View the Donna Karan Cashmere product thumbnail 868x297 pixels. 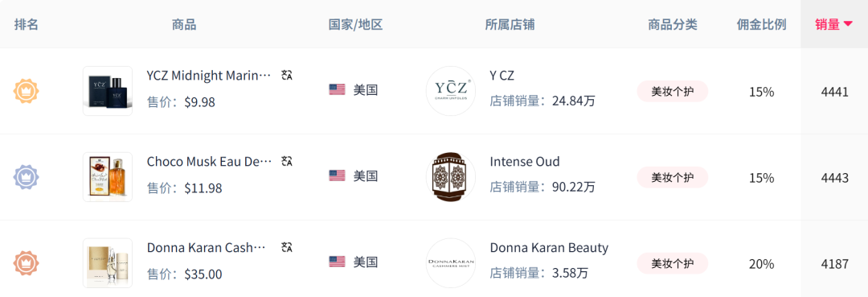click(x=108, y=262)
